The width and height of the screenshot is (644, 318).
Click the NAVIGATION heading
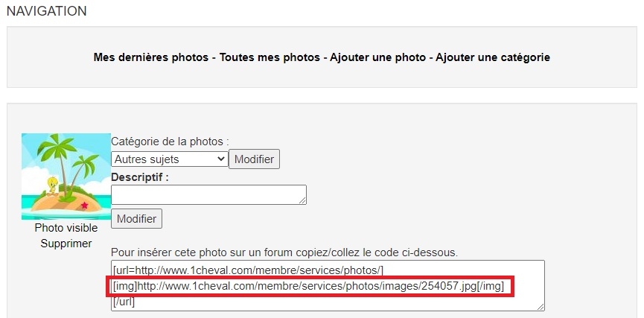tap(47, 11)
